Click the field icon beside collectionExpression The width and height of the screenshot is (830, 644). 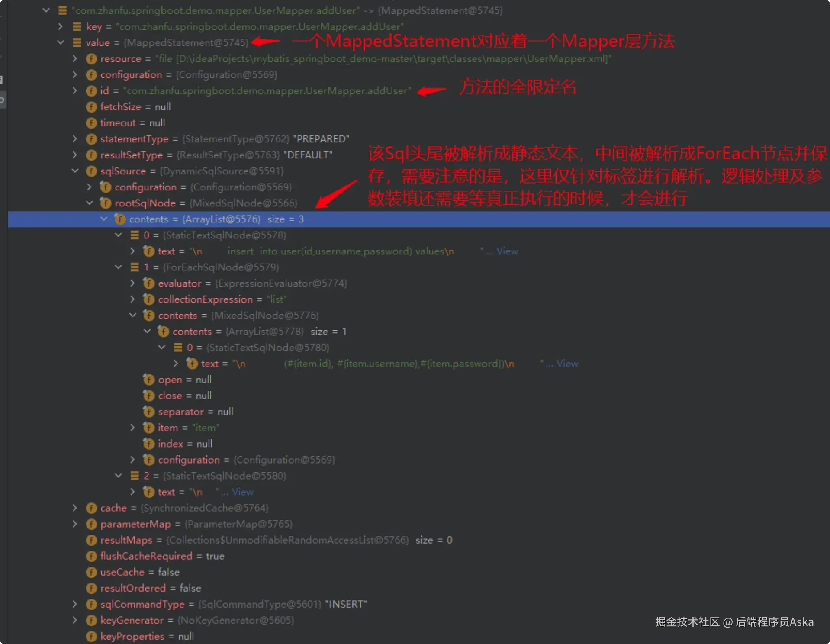pos(149,299)
